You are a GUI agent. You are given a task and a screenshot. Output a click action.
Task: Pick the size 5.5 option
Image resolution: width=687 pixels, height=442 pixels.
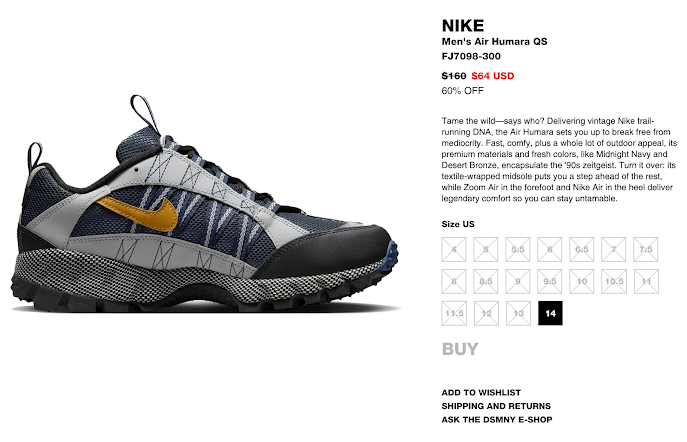(x=517, y=249)
